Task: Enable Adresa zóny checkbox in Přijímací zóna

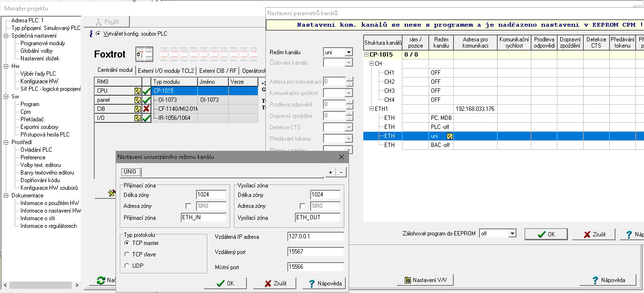Action: pos(188,206)
